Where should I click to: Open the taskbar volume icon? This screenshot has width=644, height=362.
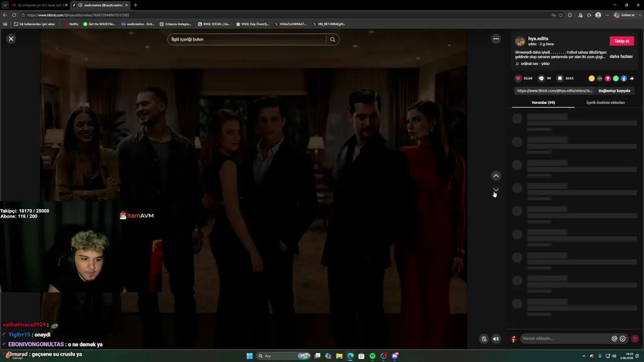tap(615, 356)
